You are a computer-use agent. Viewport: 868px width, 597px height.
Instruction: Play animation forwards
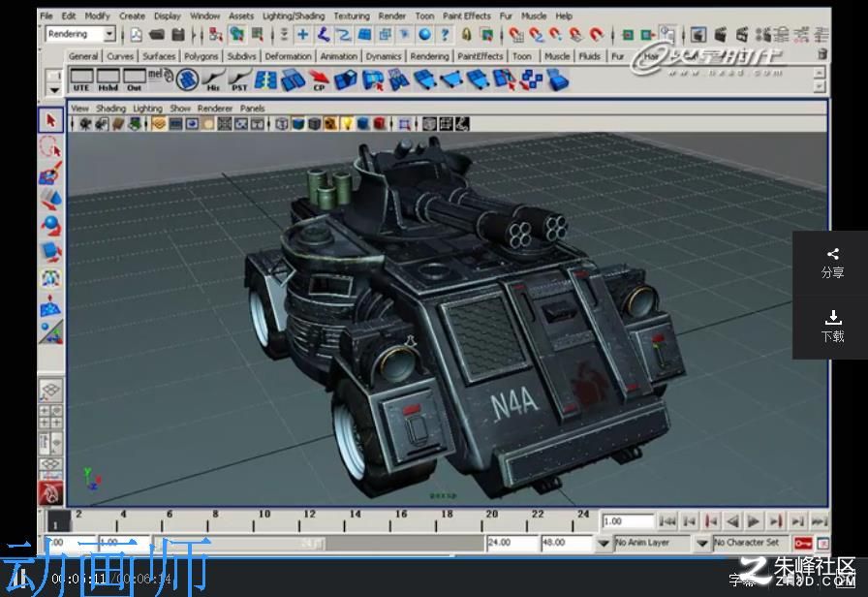click(754, 521)
